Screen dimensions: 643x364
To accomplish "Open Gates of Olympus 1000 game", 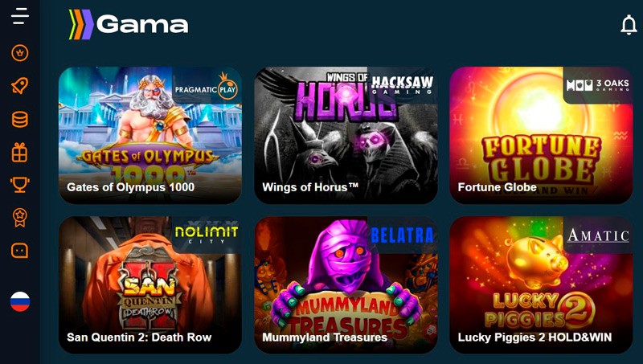I will click(150, 135).
